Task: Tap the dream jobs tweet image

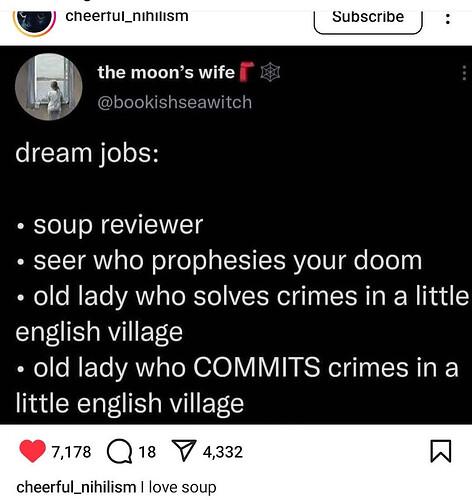Action: (x=236, y=235)
